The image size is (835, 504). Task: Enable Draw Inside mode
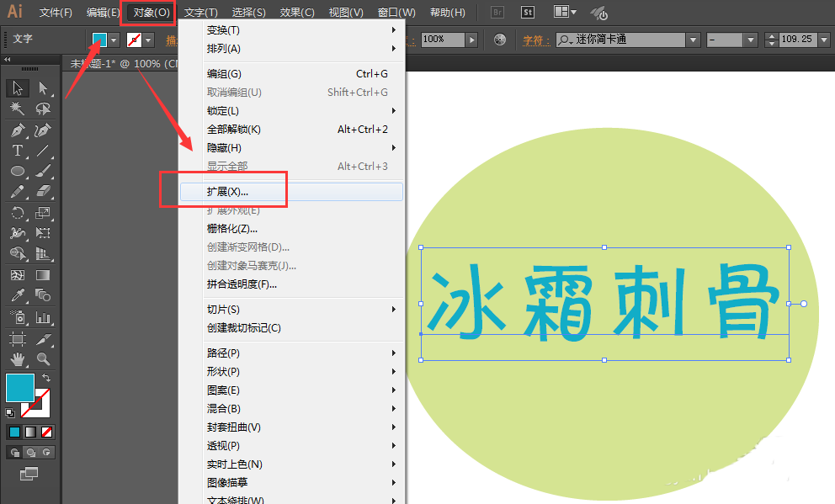47,453
